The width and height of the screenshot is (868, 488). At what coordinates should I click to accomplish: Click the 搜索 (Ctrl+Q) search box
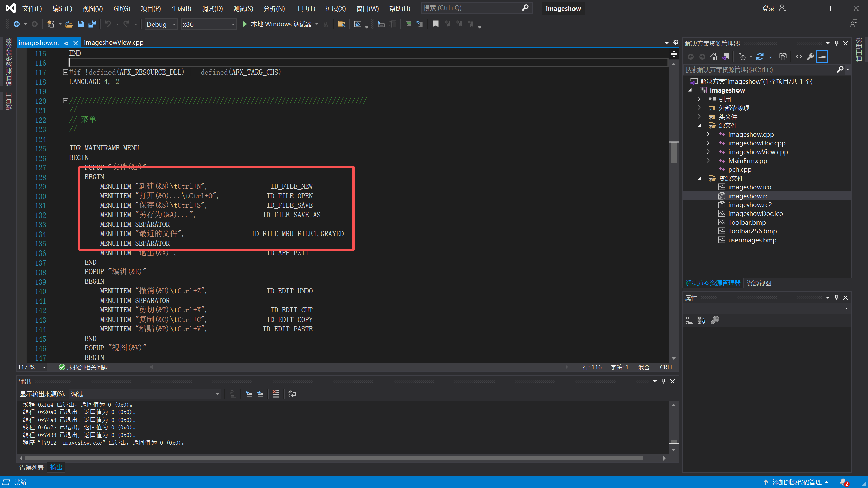point(476,8)
